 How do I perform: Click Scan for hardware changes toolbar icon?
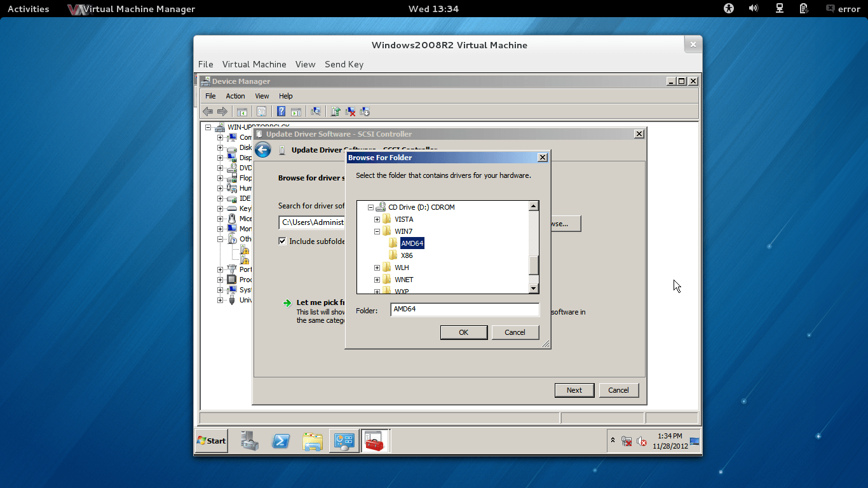click(316, 112)
